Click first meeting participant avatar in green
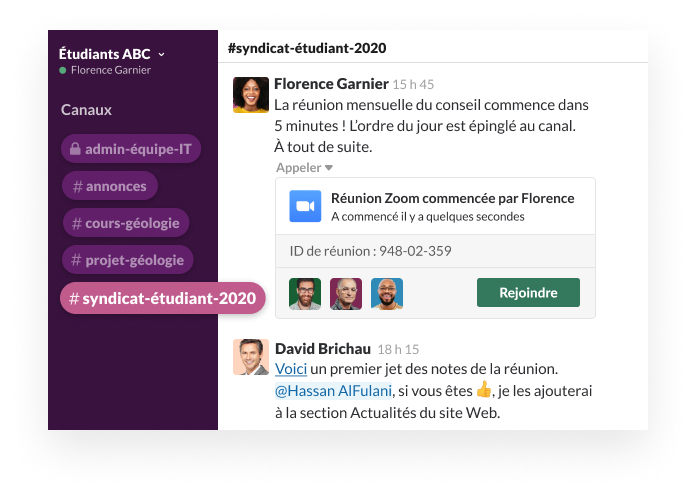Image resolution: width=696 pixels, height=496 pixels. [305, 293]
